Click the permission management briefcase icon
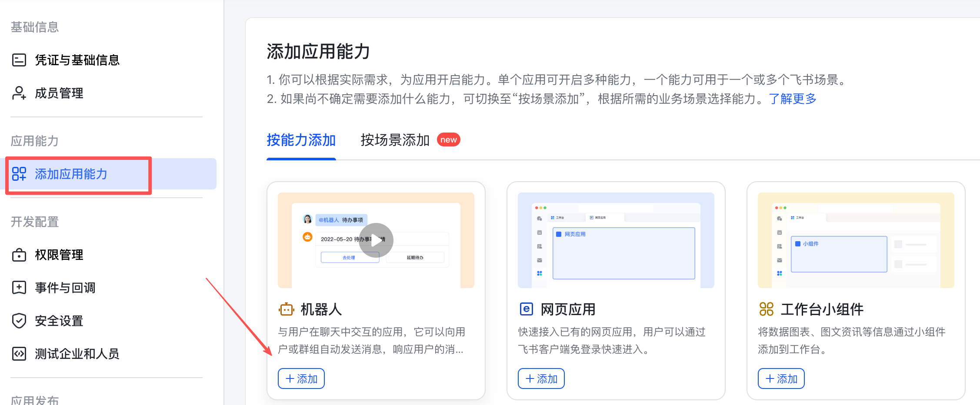This screenshot has width=980, height=405. [19, 255]
